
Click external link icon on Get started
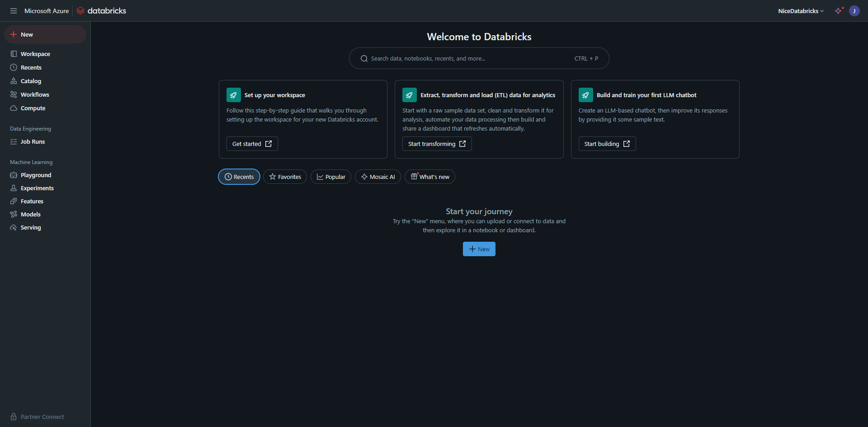[x=269, y=144]
